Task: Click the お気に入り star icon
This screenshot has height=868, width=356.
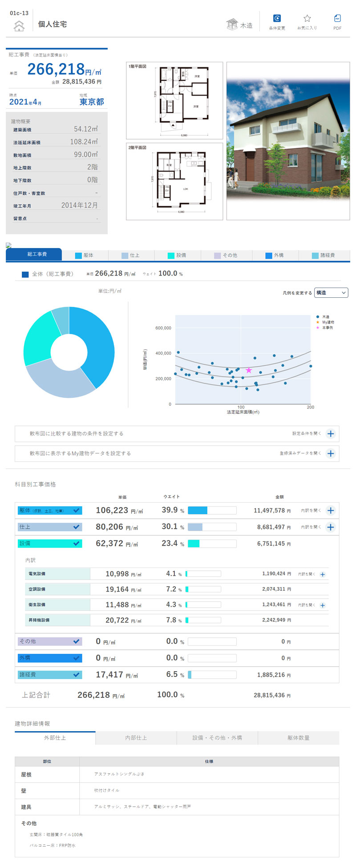Action: pos(307,19)
